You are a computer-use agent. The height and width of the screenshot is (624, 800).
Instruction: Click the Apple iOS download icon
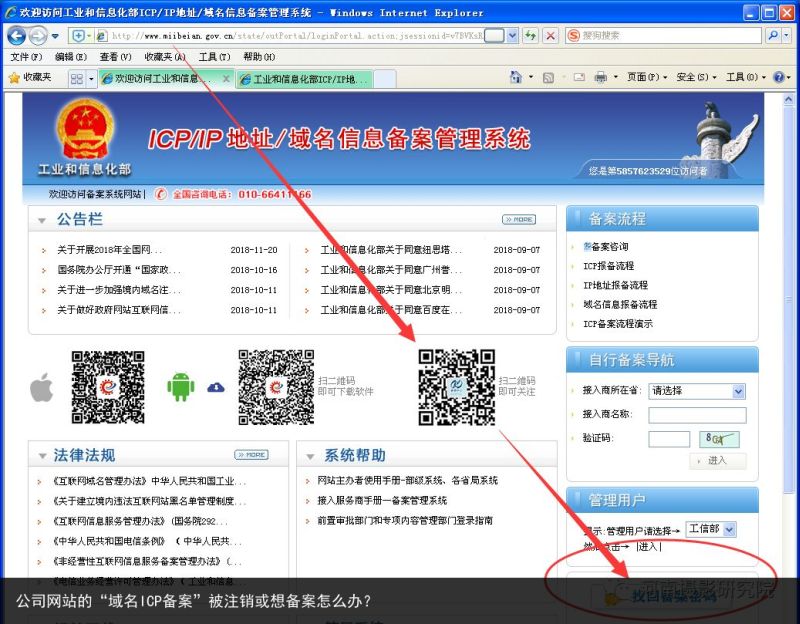[x=42, y=387]
